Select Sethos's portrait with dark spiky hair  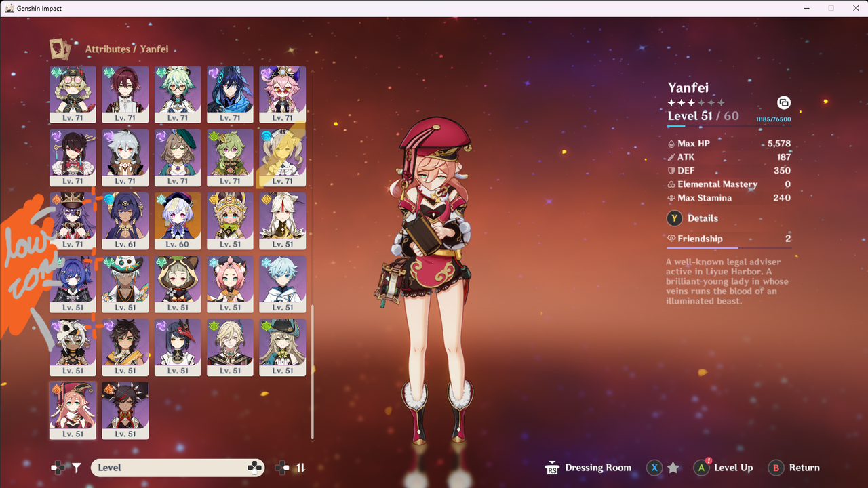(125, 347)
